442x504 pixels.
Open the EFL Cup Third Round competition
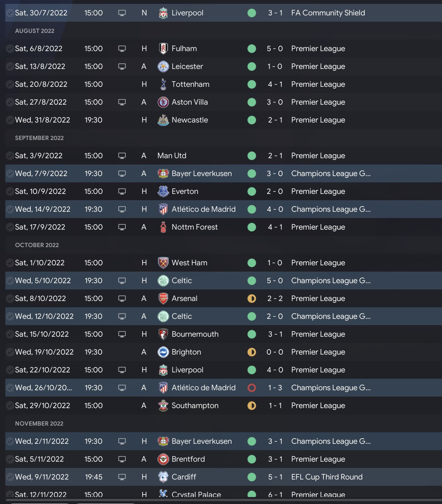[x=327, y=477]
